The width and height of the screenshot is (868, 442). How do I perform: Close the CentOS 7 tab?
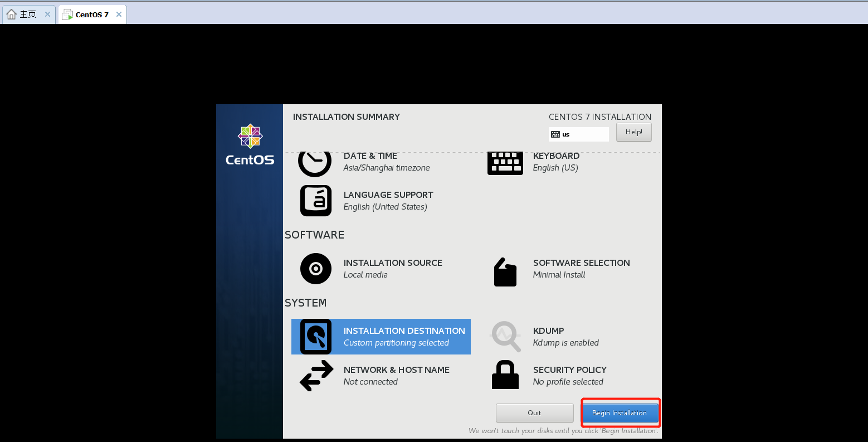[x=119, y=14]
